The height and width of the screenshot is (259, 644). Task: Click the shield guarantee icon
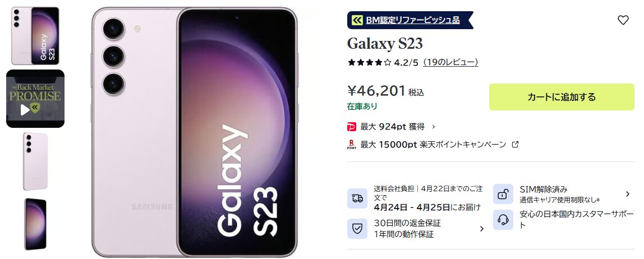(357, 229)
